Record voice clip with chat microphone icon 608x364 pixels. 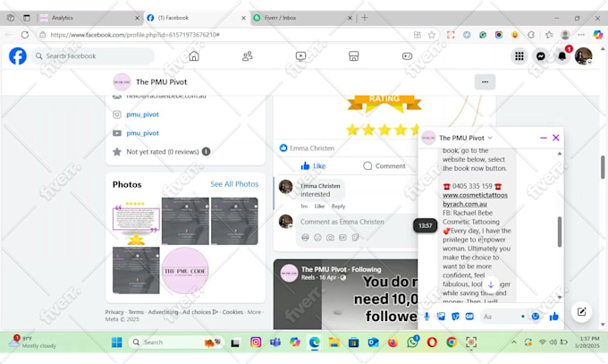point(426,317)
